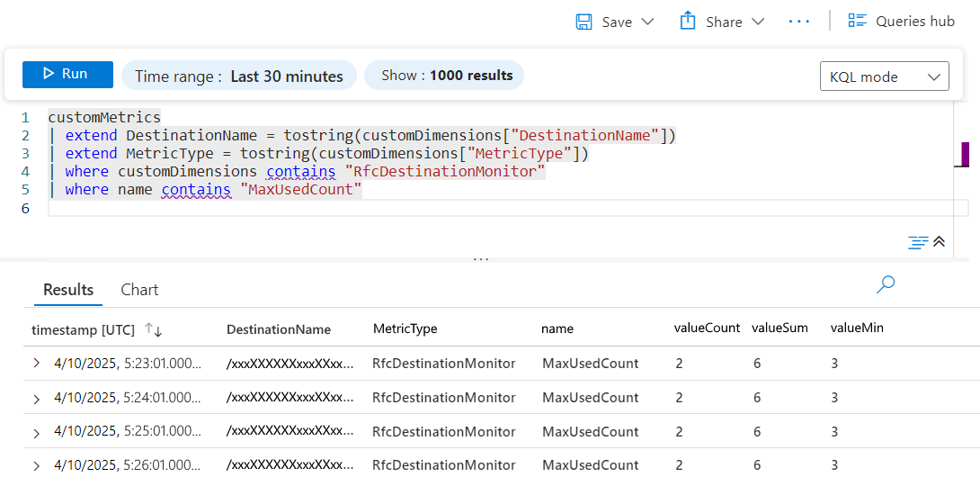This screenshot has width=980, height=477.
Task: Click the search icon in results
Action: click(886, 285)
